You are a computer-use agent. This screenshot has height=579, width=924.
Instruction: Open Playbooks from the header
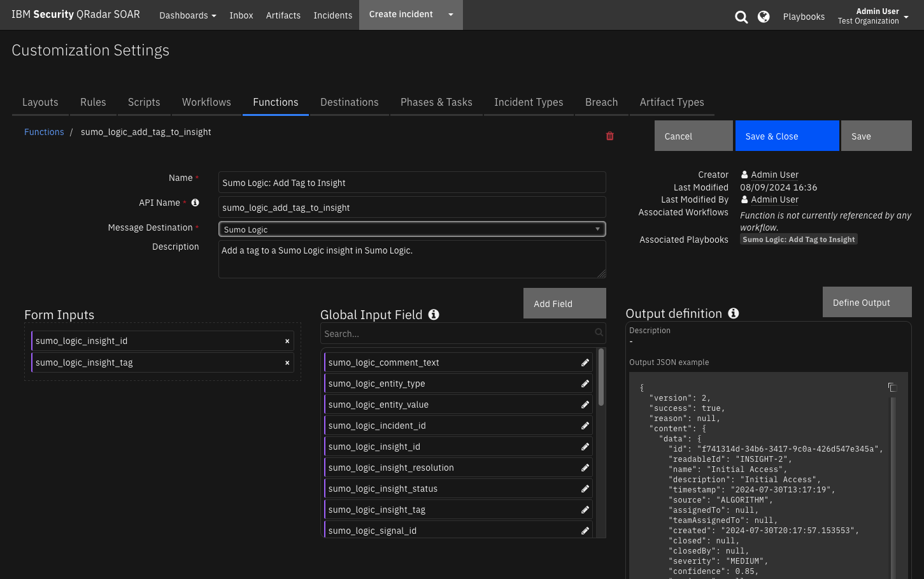pos(804,17)
